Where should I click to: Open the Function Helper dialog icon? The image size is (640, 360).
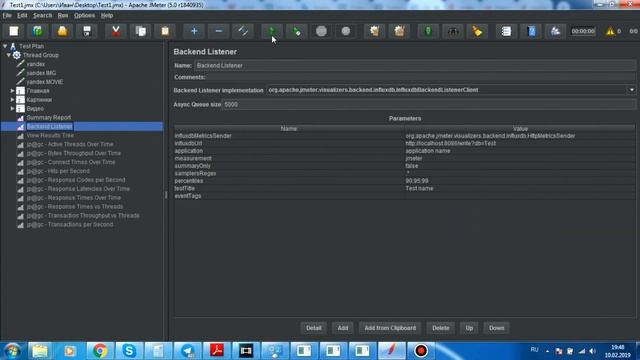(506, 31)
